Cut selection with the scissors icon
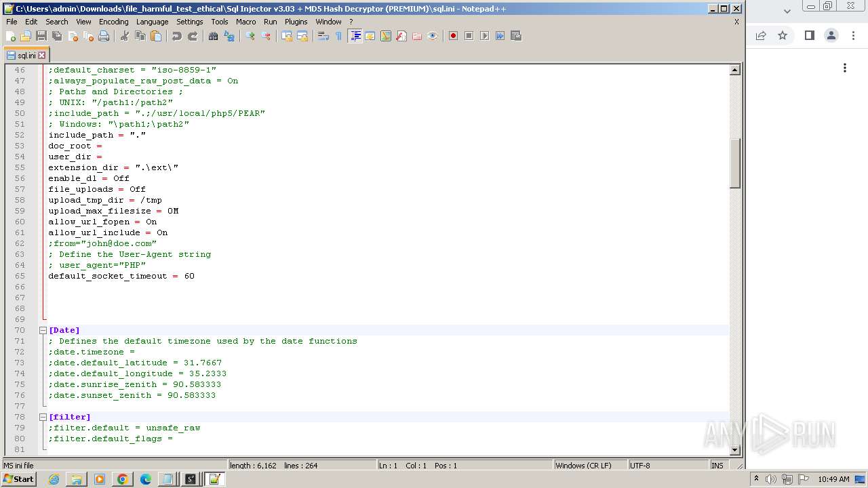The height and width of the screenshot is (488, 868). tap(125, 36)
